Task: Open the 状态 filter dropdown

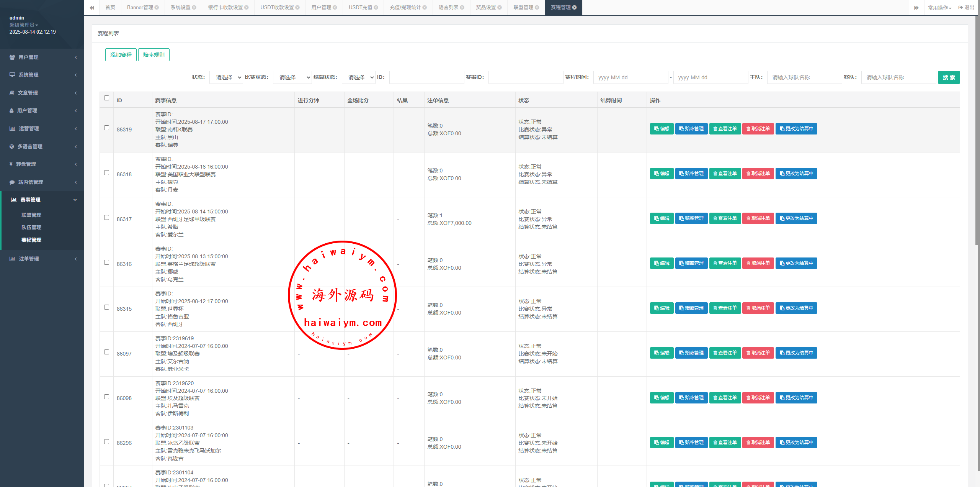Action: click(226, 77)
